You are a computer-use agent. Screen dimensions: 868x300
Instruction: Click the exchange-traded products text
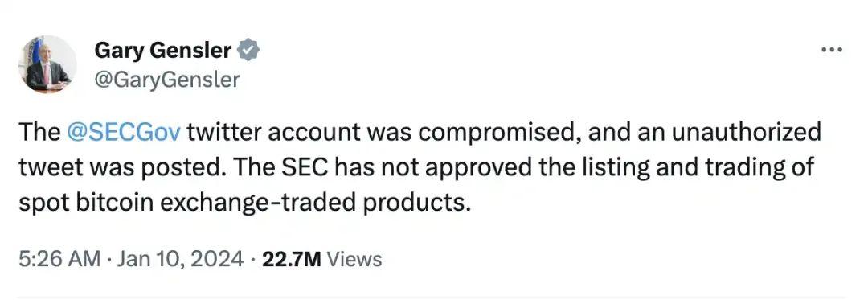tap(315, 203)
